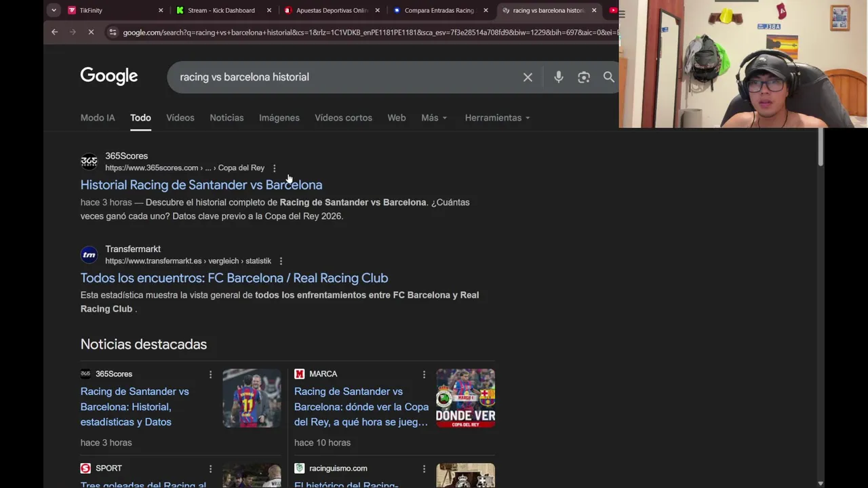
Task: Start voice search with the microphone icon
Action: pyautogui.click(x=558, y=77)
